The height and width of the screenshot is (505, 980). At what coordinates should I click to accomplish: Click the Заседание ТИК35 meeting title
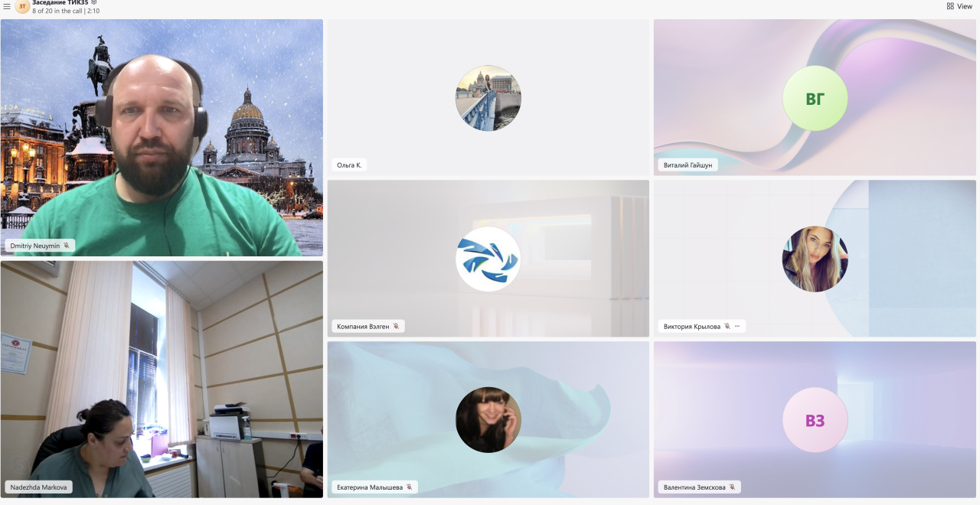click(60, 3)
